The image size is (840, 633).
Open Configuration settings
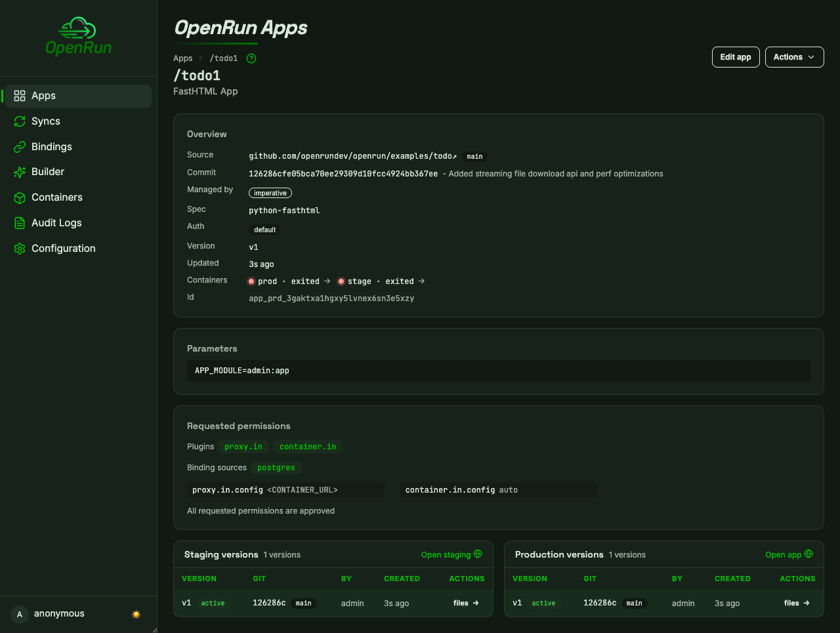(78, 249)
